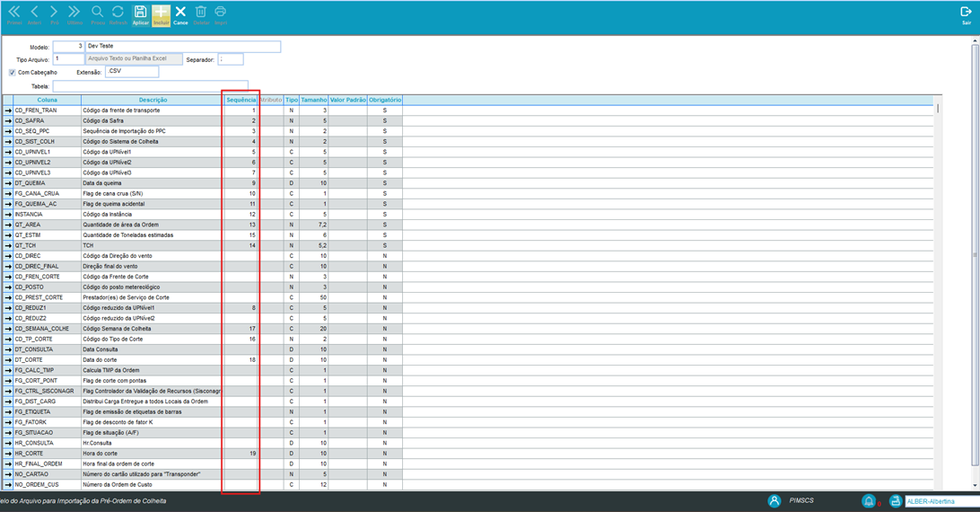Screen dimensions: 980x512
Task: Sort by the Descrição header
Action: coord(153,100)
